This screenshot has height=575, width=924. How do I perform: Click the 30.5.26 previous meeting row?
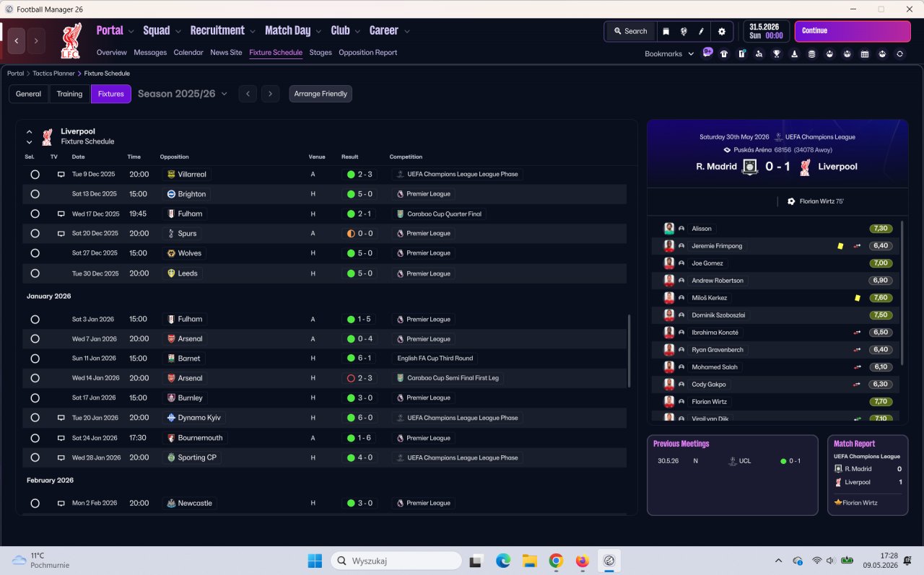pos(732,461)
